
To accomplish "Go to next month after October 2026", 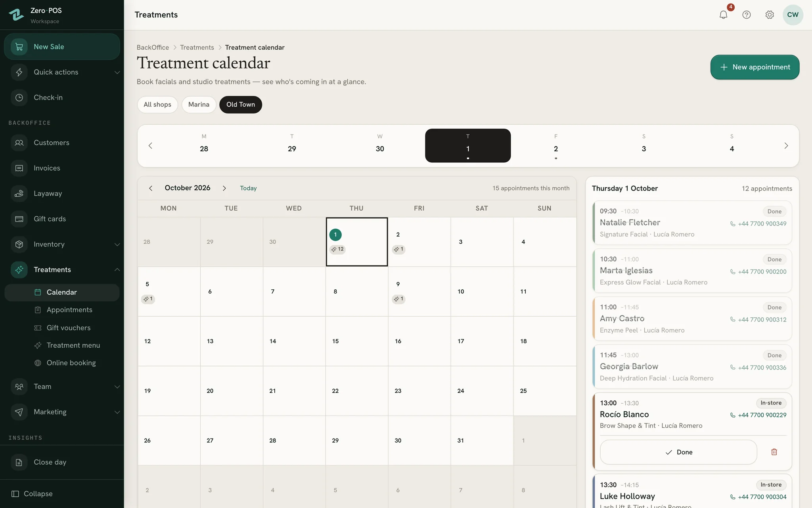I will point(224,188).
